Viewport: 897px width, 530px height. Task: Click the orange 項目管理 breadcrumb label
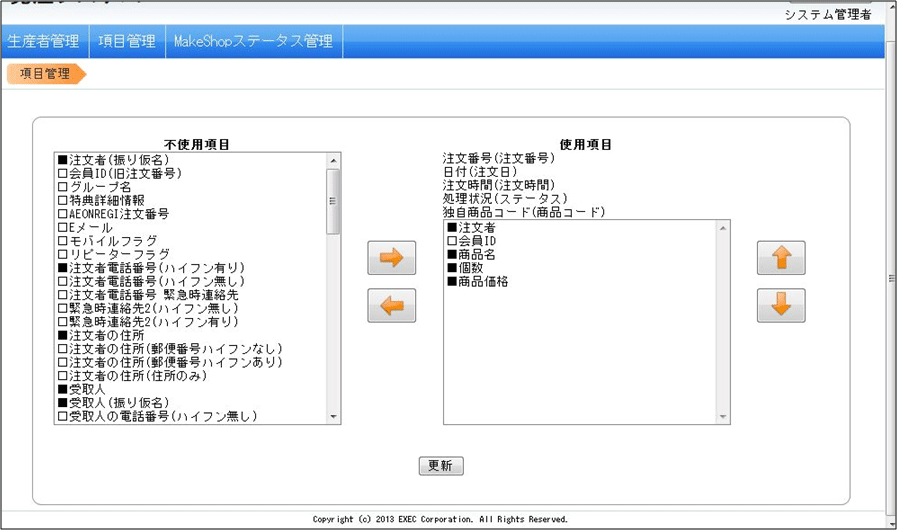46,74
